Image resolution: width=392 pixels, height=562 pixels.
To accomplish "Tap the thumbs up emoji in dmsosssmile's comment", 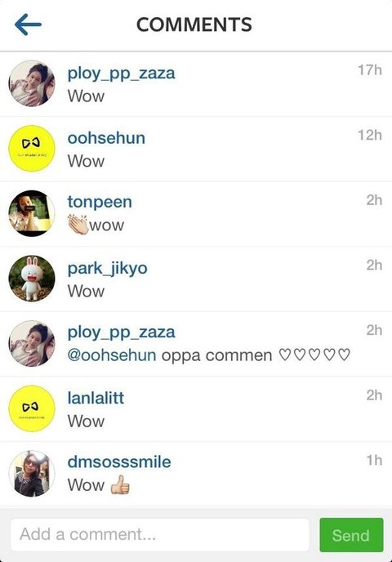I will coord(120,484).
